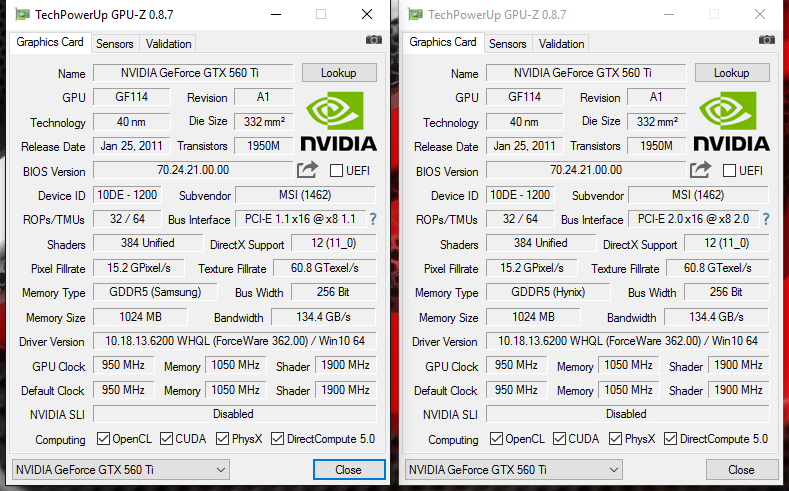Toggle the UEFI checkbox in right window
Viewport: 789px width, 491px height.
click(729, 171)
